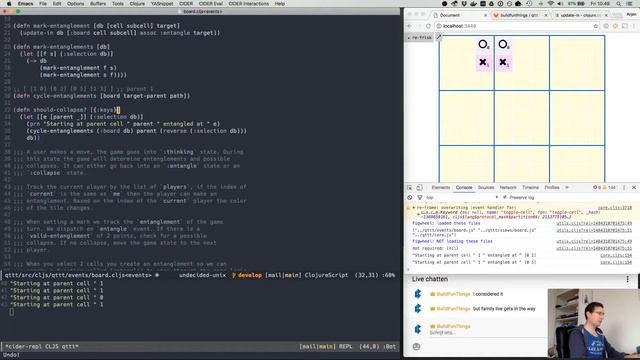Open the CIDER menu

click(x=186, y=4)
